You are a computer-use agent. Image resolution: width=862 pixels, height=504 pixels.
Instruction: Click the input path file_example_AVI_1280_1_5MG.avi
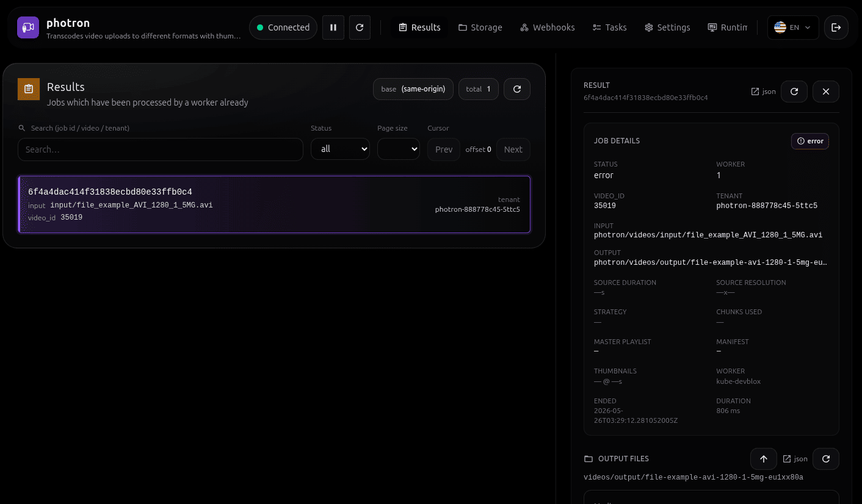pos(131,205)
